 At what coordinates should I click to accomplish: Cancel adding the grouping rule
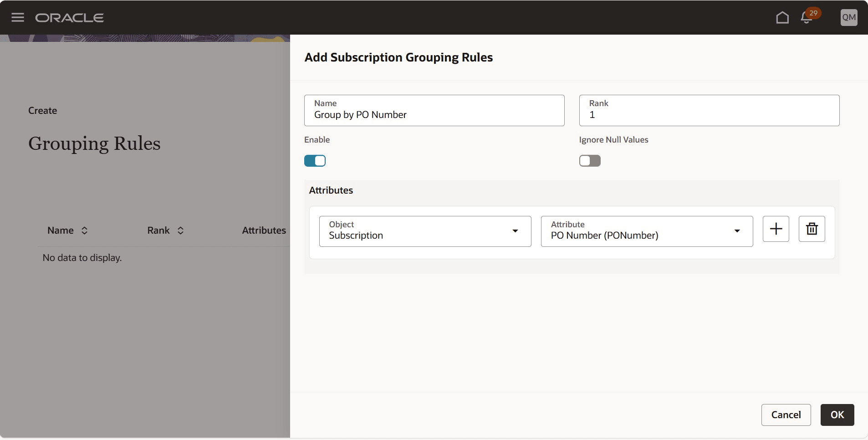click(x=786, y=415)
